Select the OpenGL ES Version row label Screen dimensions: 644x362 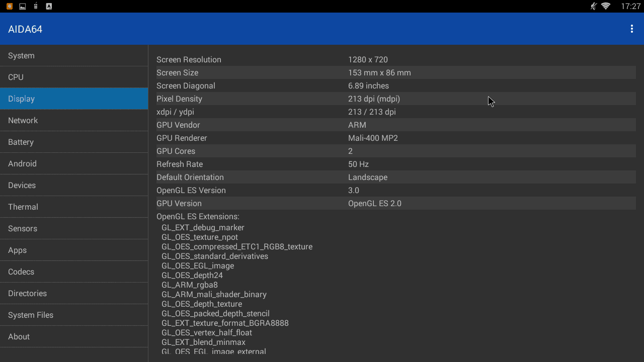(x=191, y=191)
